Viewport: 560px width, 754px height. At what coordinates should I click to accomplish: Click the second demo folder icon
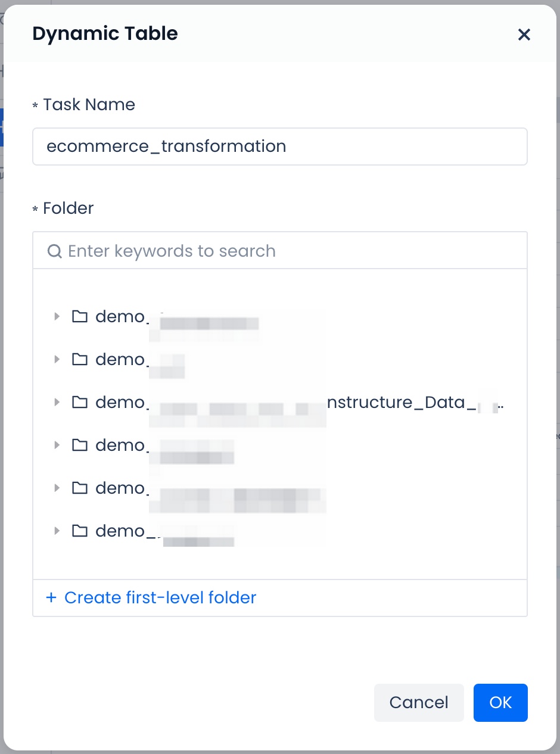coord(79,359)
